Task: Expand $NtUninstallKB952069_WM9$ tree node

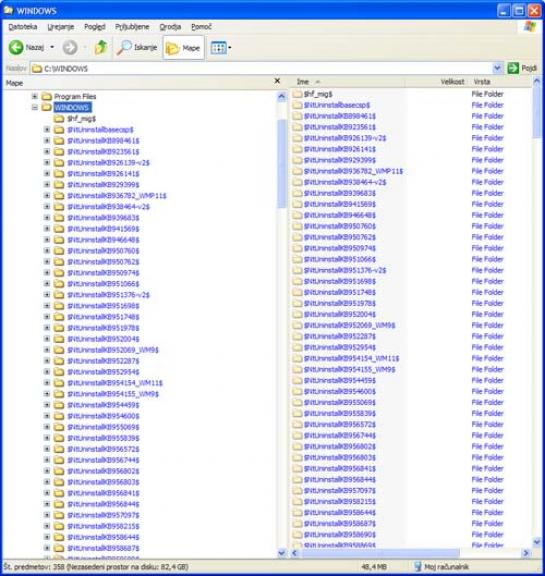Action: click(x=47, y=350)
